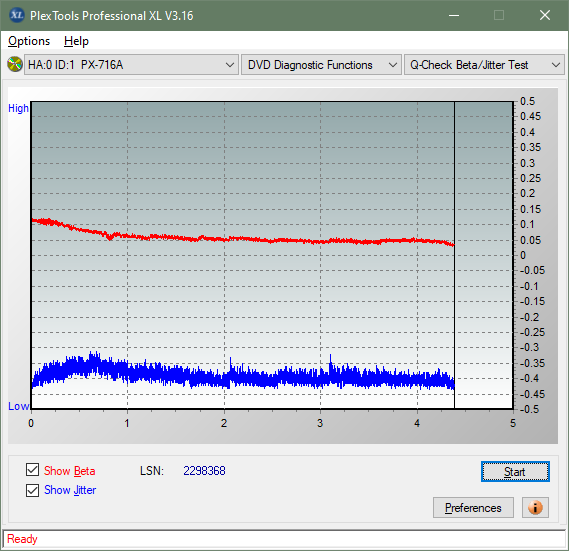Click the disc drive icon beside PX-716A
The image size is (569, 551).
pyautogui.click(x=15, y=65)
